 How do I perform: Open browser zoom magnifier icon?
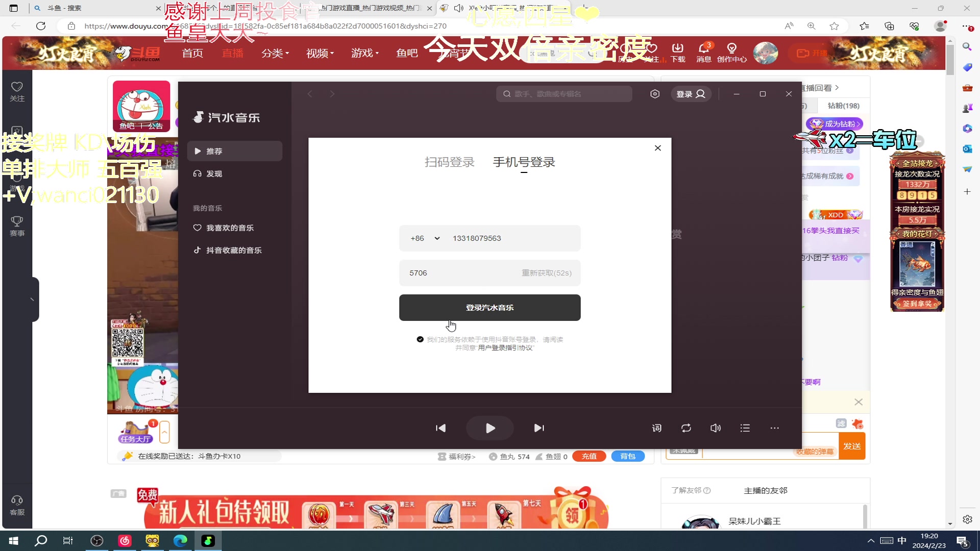pos(811,26)
